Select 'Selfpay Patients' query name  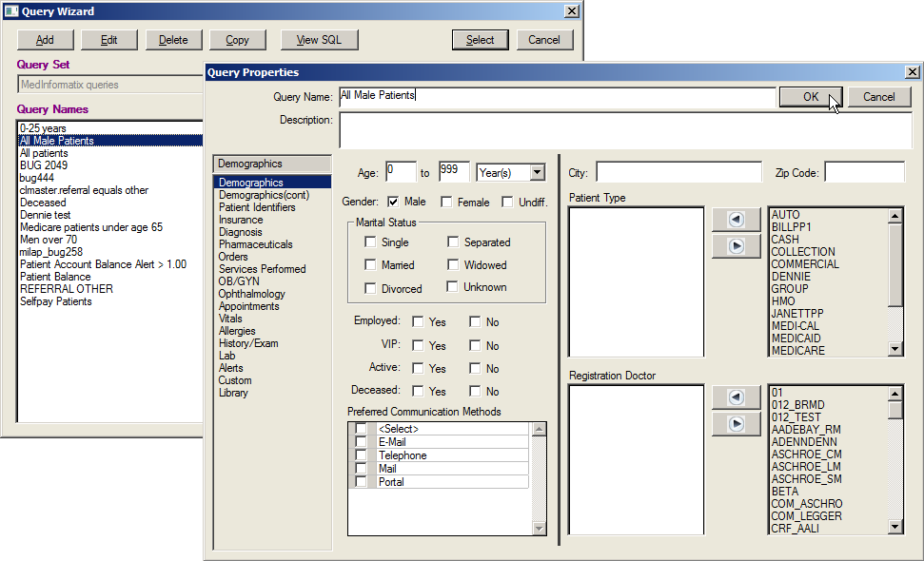[x=56, y=301]
